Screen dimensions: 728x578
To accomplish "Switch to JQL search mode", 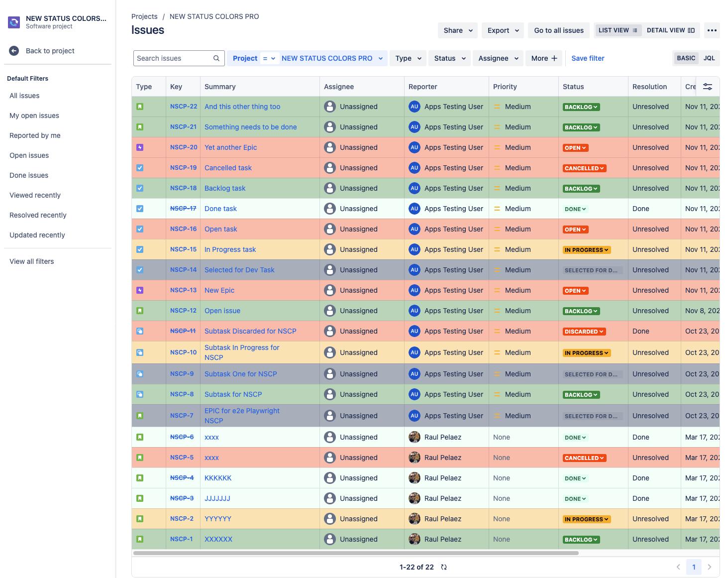I will point(709,58).
